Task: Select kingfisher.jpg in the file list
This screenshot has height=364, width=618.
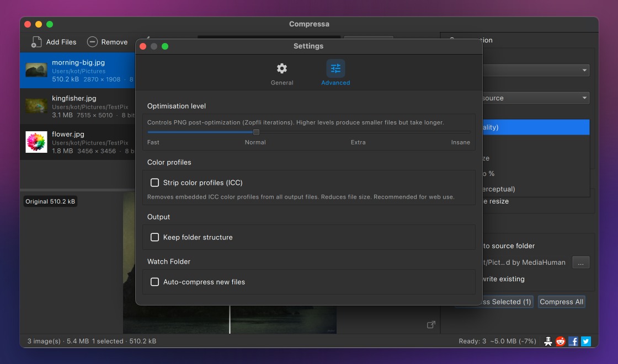Action: 78,106
